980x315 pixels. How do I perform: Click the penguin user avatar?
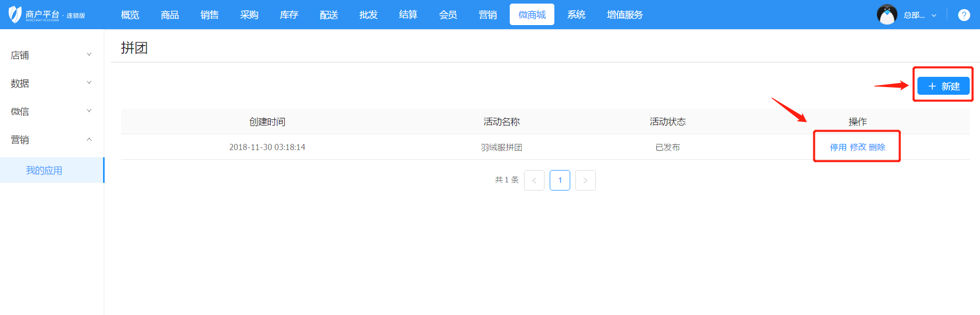click(x=887, y=15)
